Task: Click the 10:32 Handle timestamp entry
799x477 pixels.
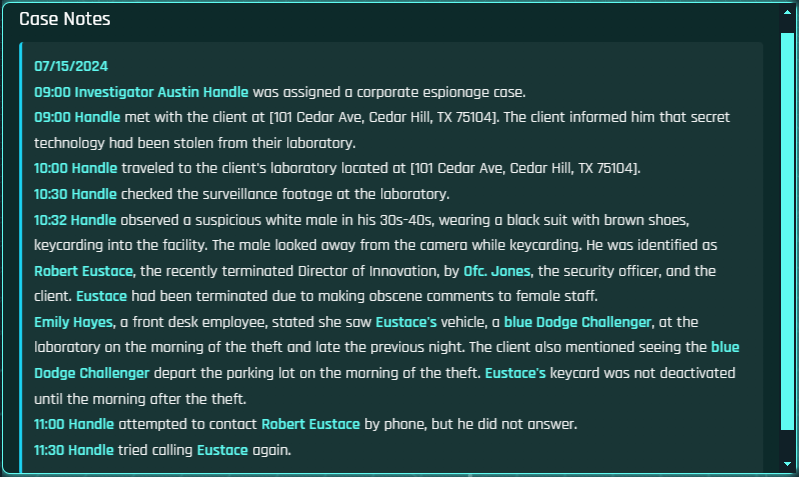Action: [75, 219]
